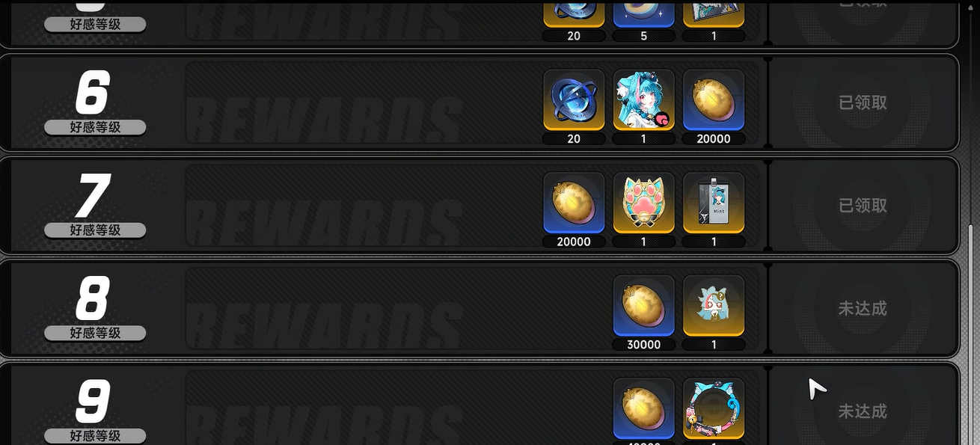This screenshot has height=445, width=980.
Task: Select the blue-haired character reward in level 6
Action: (643, 100)
